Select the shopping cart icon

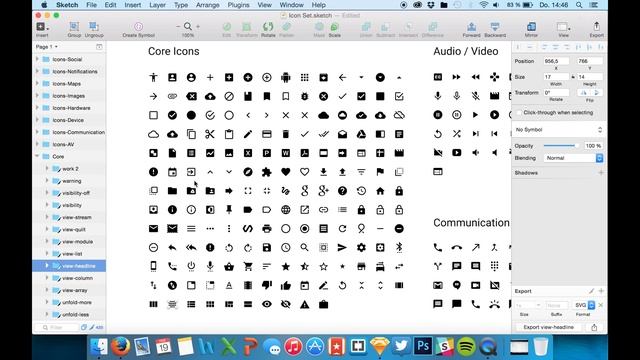[248, 267]
